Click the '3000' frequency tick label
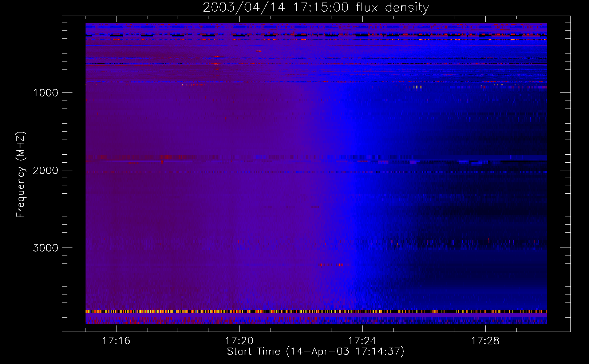 point(46,248)
